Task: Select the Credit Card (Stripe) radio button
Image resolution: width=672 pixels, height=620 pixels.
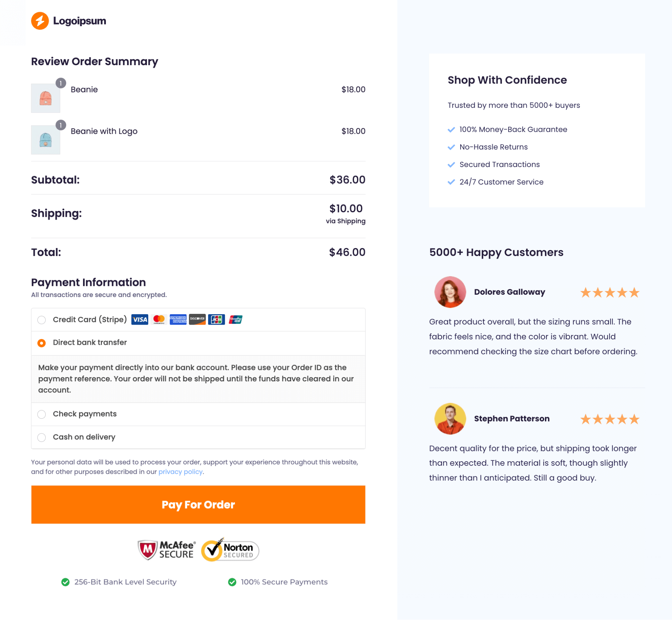Action: tap(42, 319)
